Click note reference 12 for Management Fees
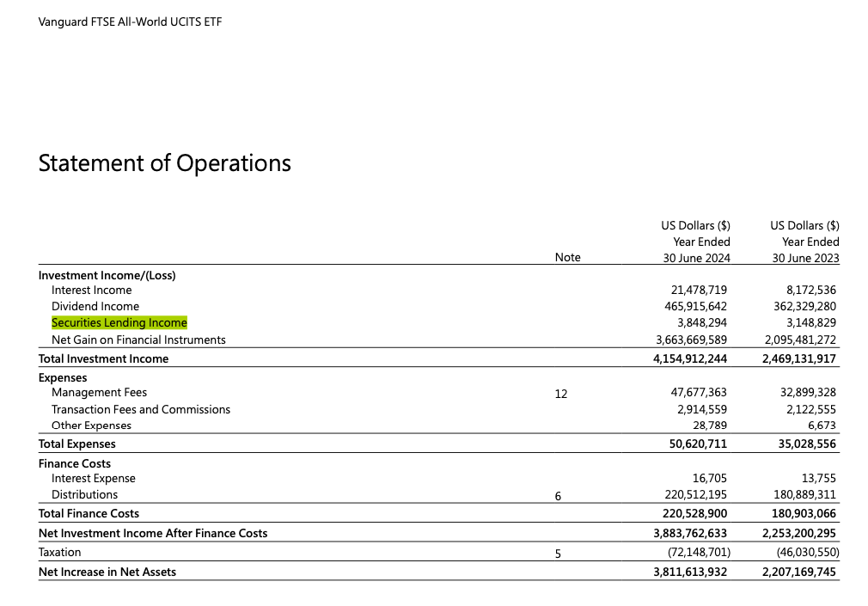 pos(561,394)
